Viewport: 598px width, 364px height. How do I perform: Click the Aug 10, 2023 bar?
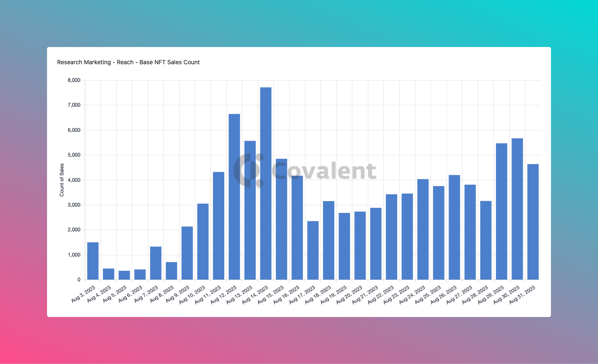point(203,242)
